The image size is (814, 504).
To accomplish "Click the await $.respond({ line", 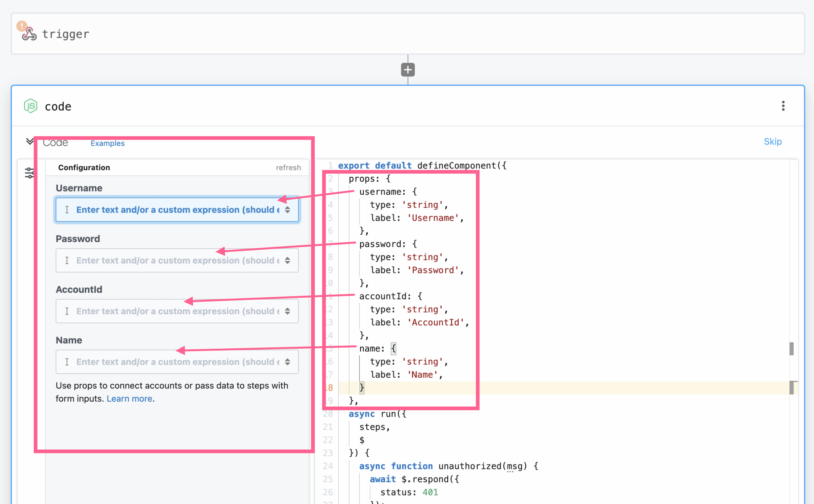I will (x=414, y=479).
